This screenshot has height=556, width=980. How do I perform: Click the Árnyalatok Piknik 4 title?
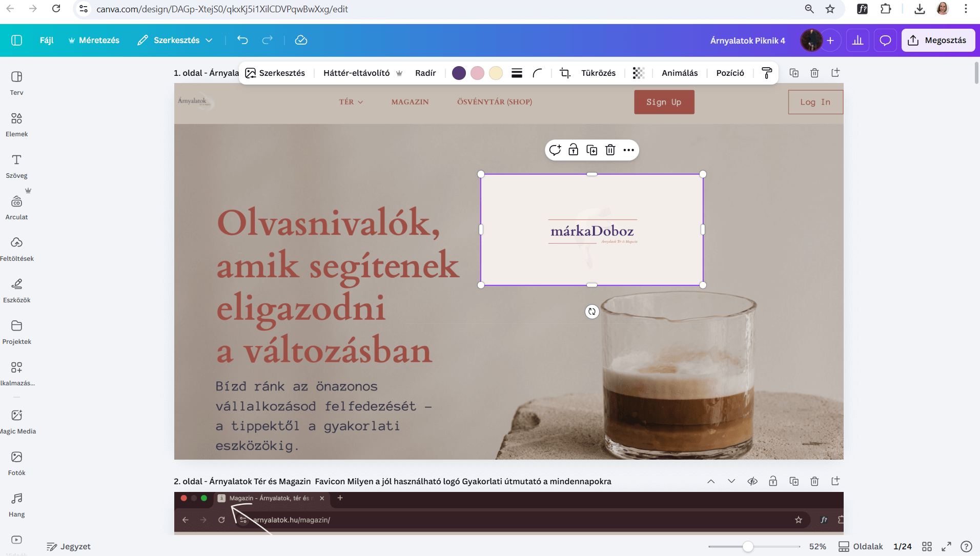tap(747, 40)
